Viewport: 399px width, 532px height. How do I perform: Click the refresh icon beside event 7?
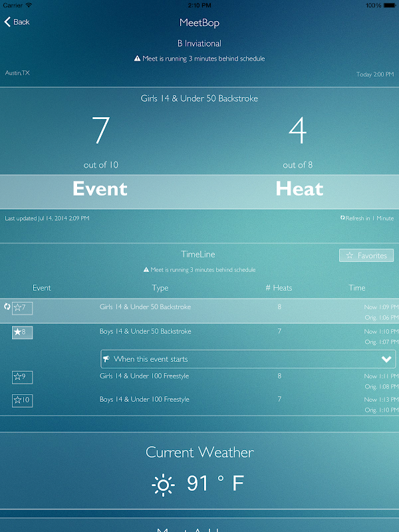point(7,307)
